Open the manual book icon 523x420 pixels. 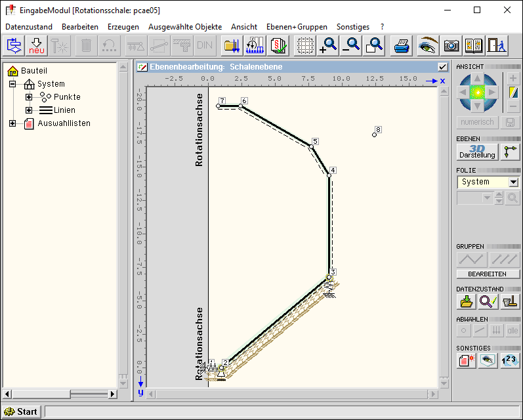coord(474,45)
